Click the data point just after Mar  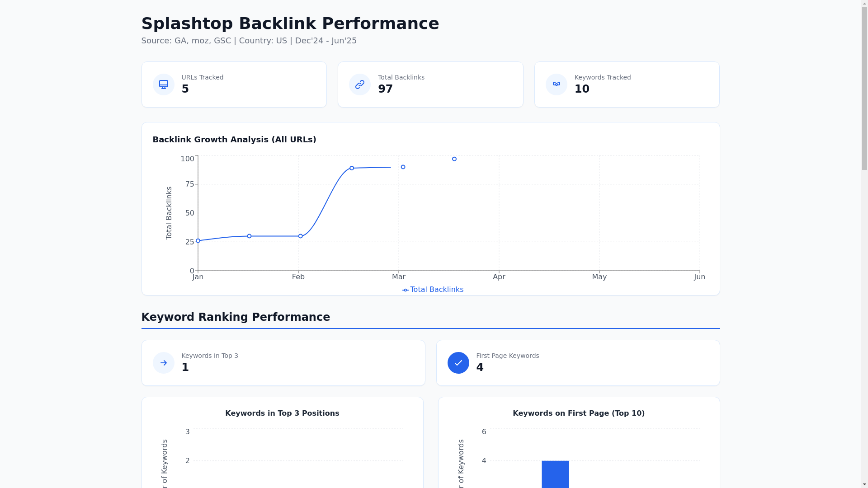click(403, 167)
